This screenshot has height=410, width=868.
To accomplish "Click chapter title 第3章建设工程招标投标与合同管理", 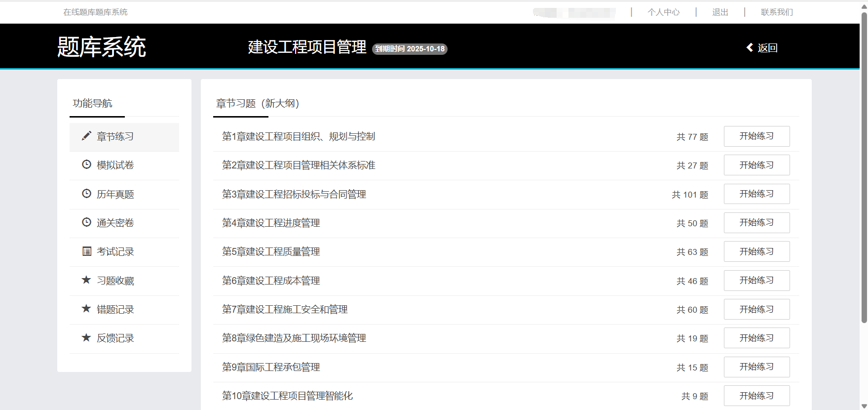I will (294, 194).
